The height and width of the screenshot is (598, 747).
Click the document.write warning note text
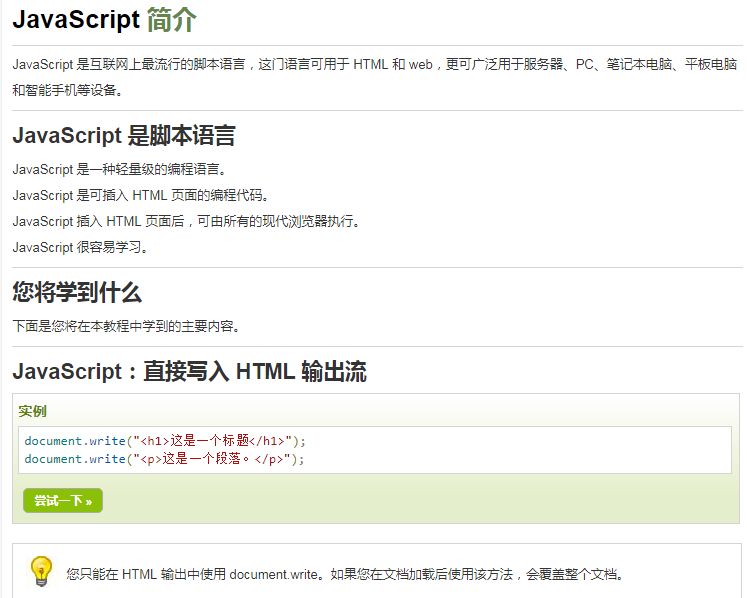coord(346,575)
